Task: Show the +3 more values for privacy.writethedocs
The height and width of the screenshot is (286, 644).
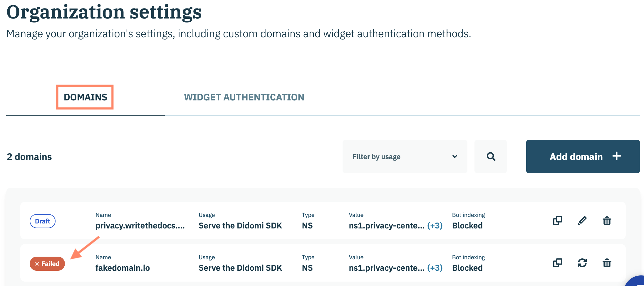Action: pos(435,226)
